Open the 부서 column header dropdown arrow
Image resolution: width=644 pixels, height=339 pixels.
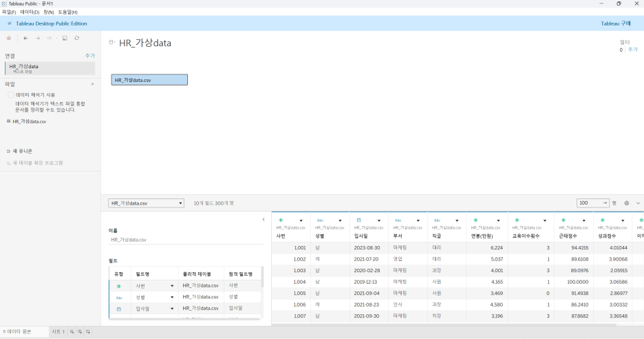tap(418, 220)
